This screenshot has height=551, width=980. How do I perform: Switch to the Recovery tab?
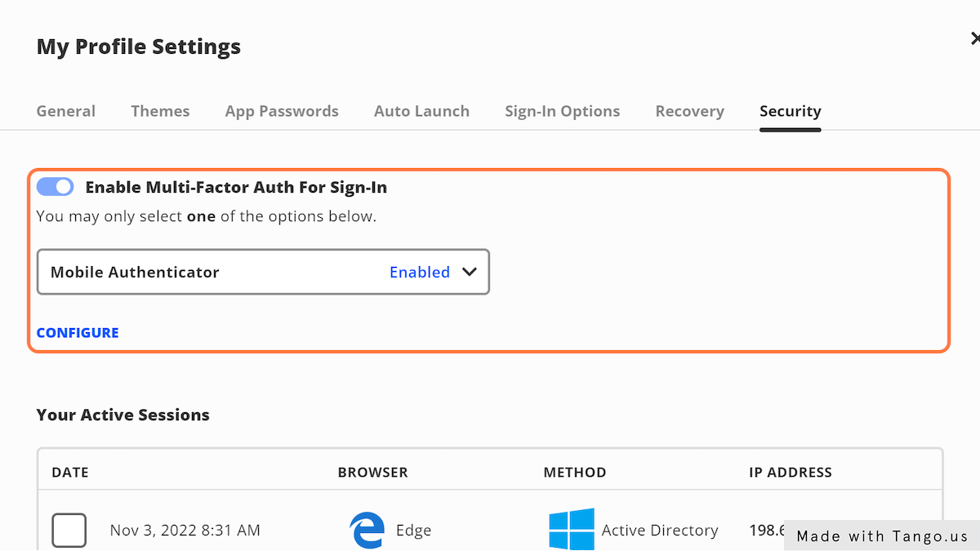point(689,110)
